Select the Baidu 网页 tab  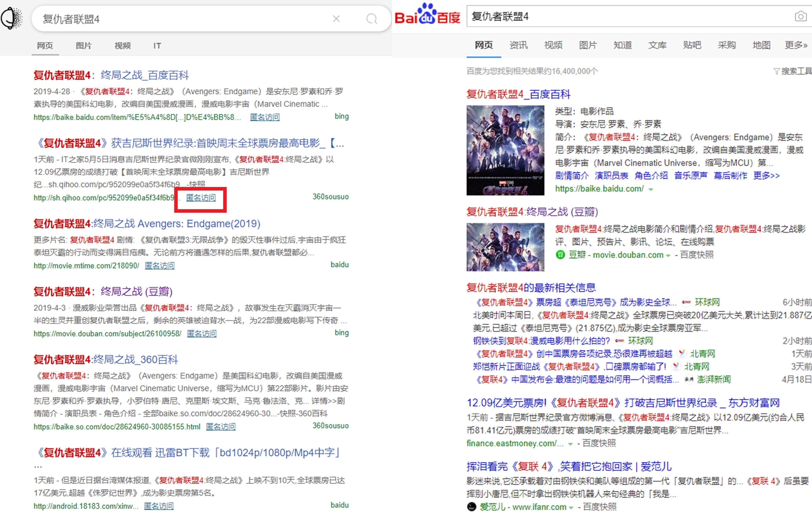pos(484,45)
